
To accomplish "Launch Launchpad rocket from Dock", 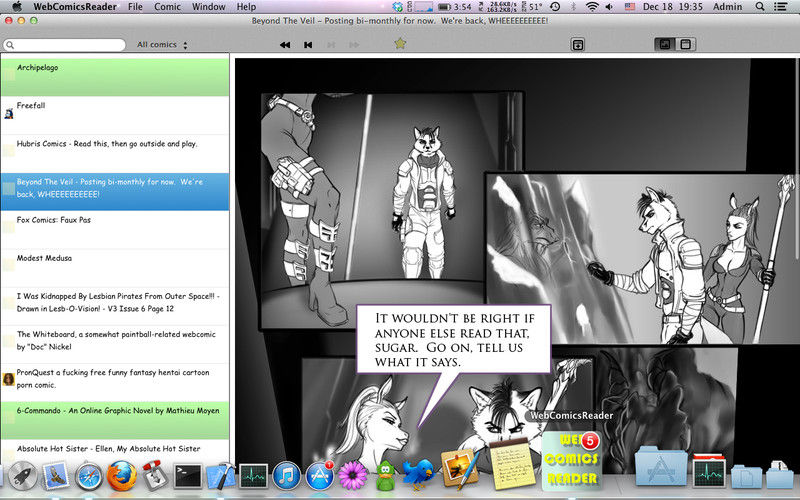I will pos(22,476).
